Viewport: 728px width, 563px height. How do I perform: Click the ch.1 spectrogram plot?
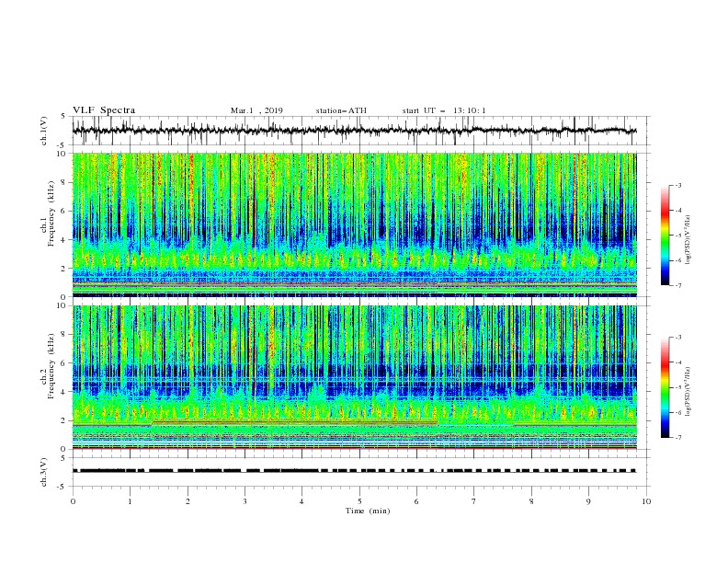point(355,224)
